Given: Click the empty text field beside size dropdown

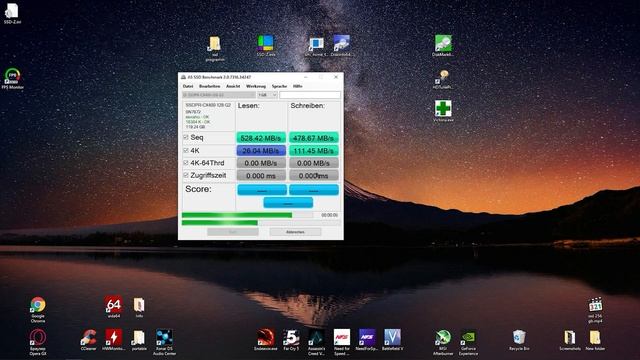Looking at the screenshot, I should [x=310, y=95].
